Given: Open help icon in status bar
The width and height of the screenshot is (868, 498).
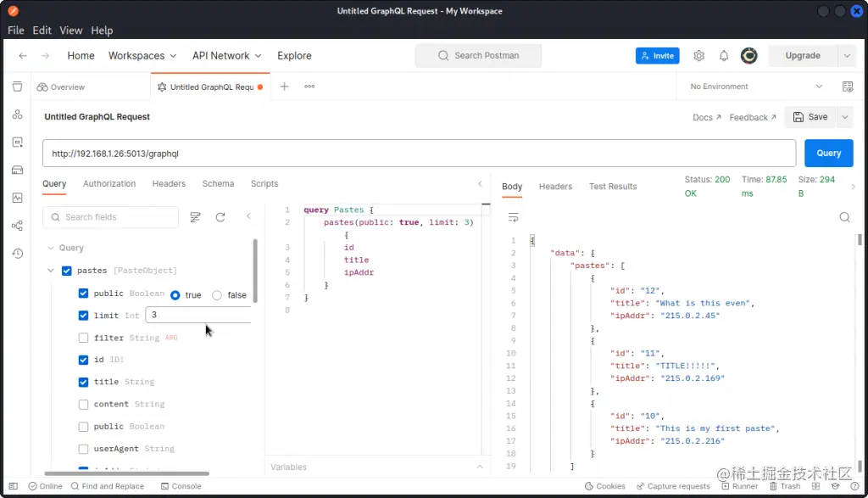Looking at the screenshot, I should pos(854,486).
